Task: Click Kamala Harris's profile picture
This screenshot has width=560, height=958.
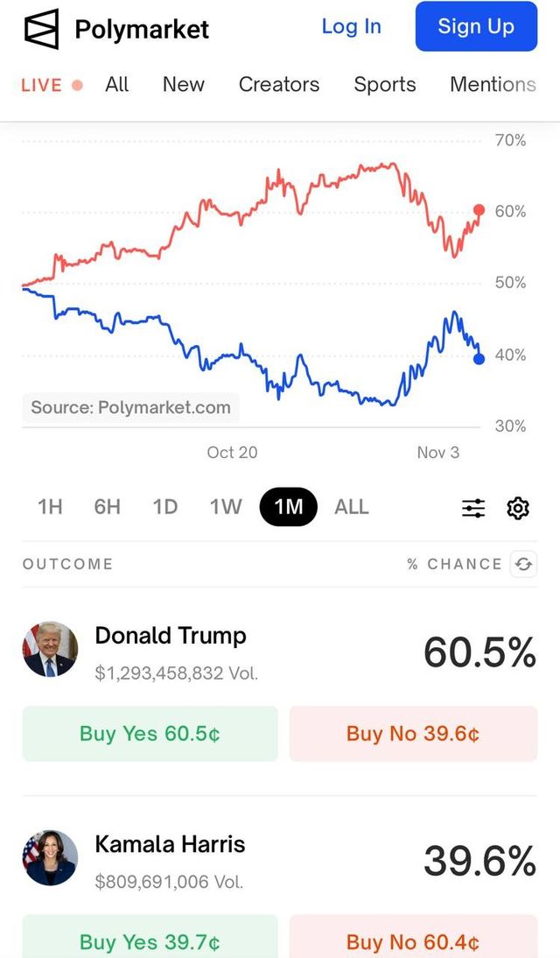Action: pyautogui.click(x=50, y=858)
